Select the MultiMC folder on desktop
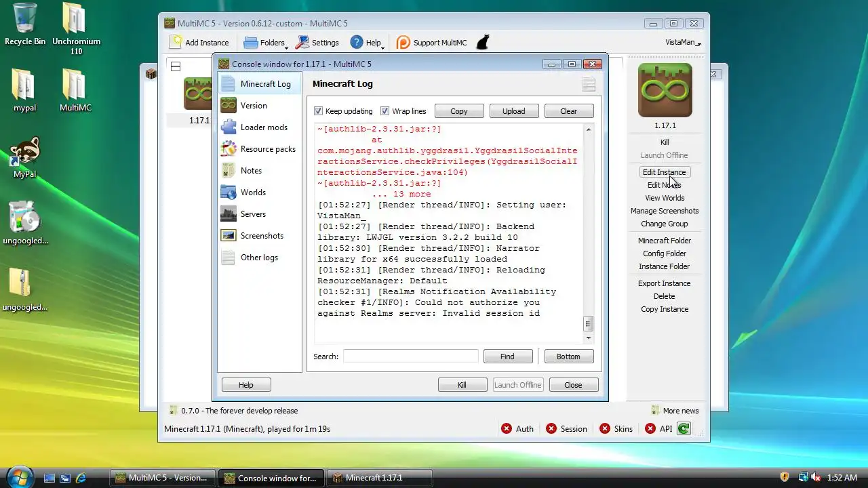Image resolution: width=868 pixels, height=488 pixels. pos(75,90)
